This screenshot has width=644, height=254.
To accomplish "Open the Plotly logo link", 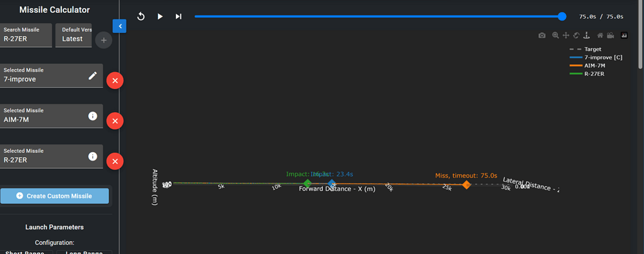I will [624, 35].
